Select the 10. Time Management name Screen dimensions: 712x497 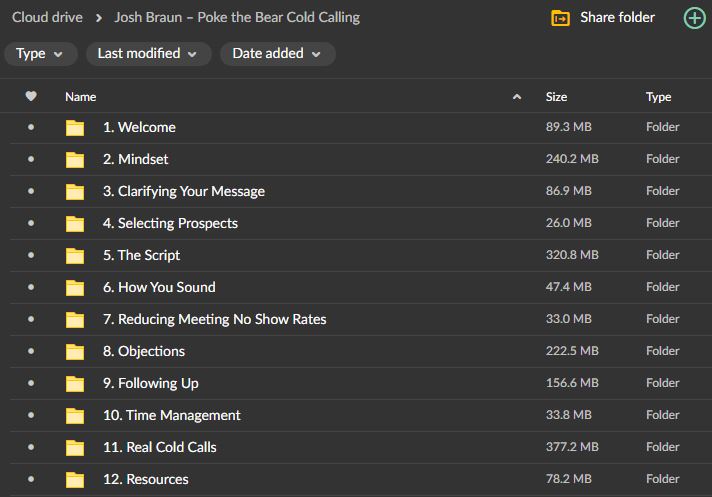pyautogui.click(x=172, y=415)
